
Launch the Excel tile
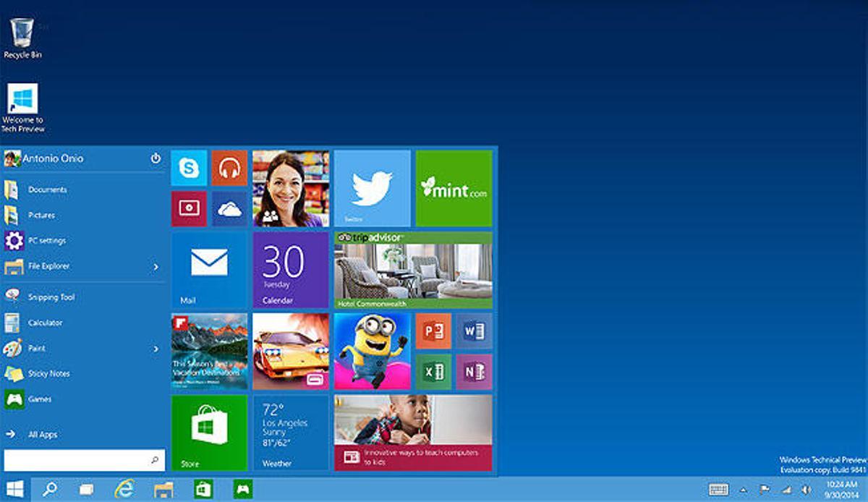pos(433,372)
